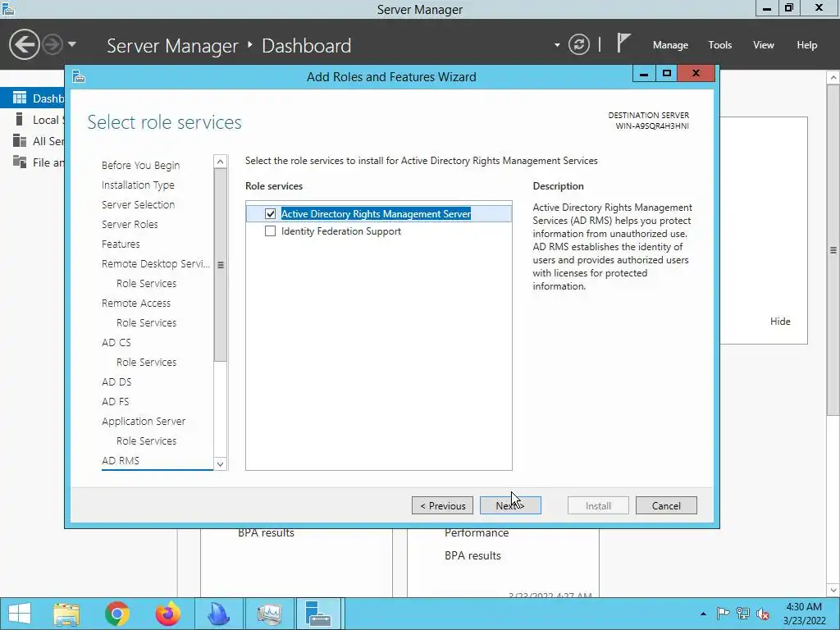The height and width of the screenshot is (630, 840).
Task: Click wizard steps scrollbar down arrow
Action: pos(220,464)
